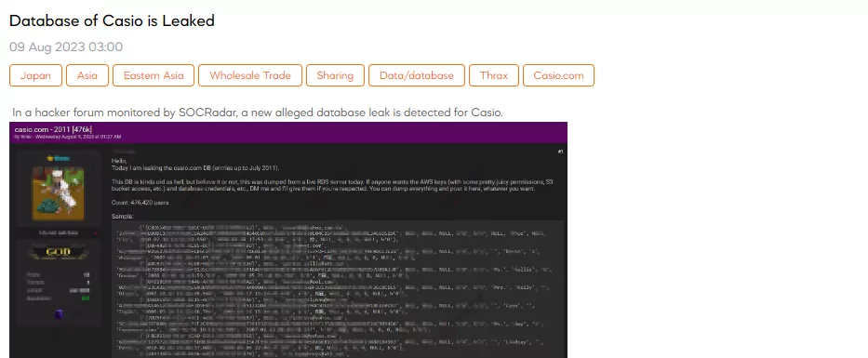The image size is (868, 358).
Task: Click the 'casio.com - 2011 [476k]' thread title
Action: pyautogui.click(x=53, y=129)
